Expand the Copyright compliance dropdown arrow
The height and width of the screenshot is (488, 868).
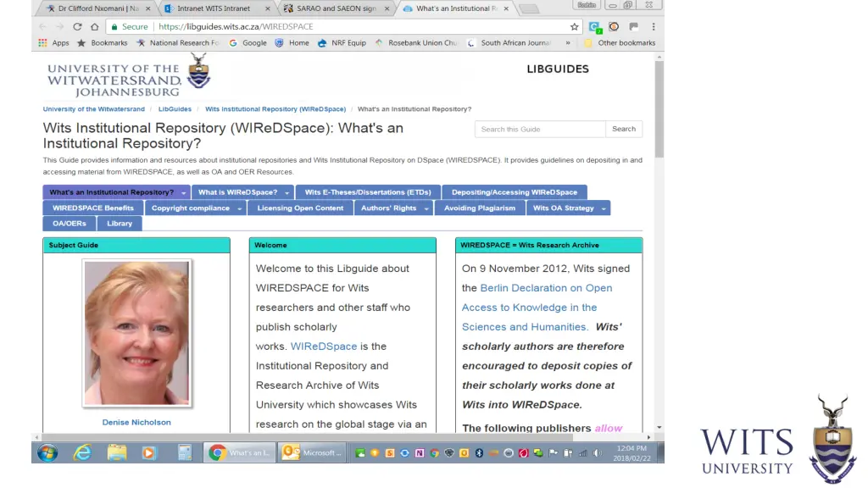click(239, 208)
